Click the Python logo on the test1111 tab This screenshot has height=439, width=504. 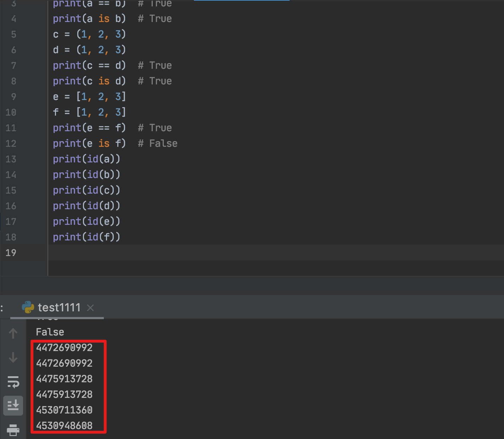point(28,307)
